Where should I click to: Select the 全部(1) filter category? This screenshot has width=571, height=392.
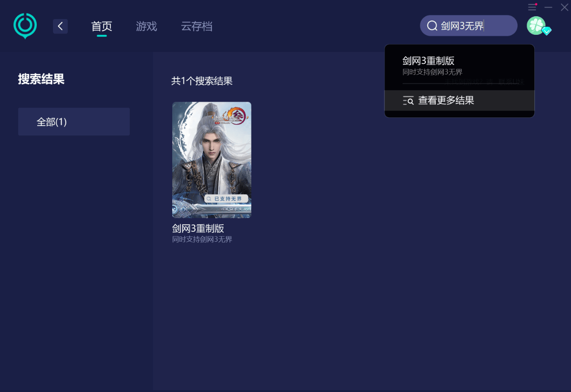pos(74,122)
